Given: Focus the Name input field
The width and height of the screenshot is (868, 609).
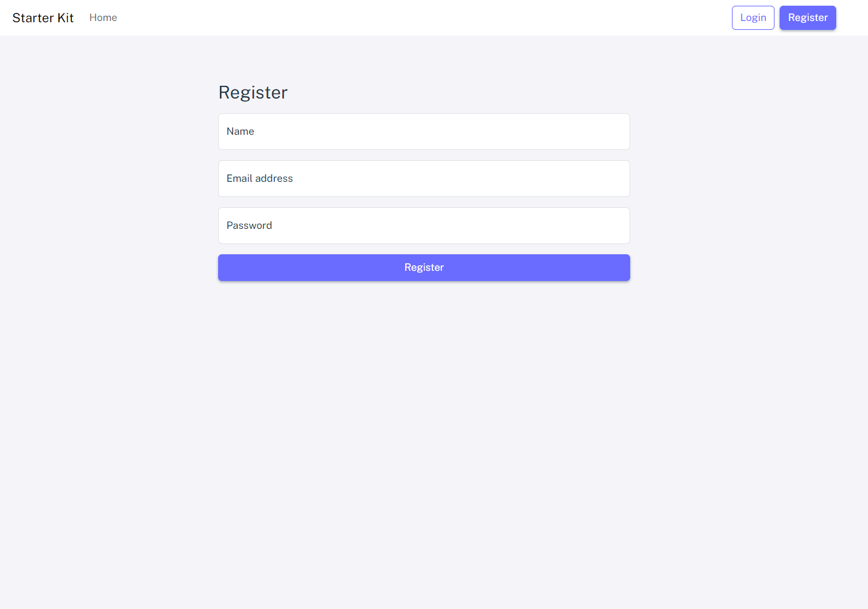Looking at the screenshot, I should 424,132.
